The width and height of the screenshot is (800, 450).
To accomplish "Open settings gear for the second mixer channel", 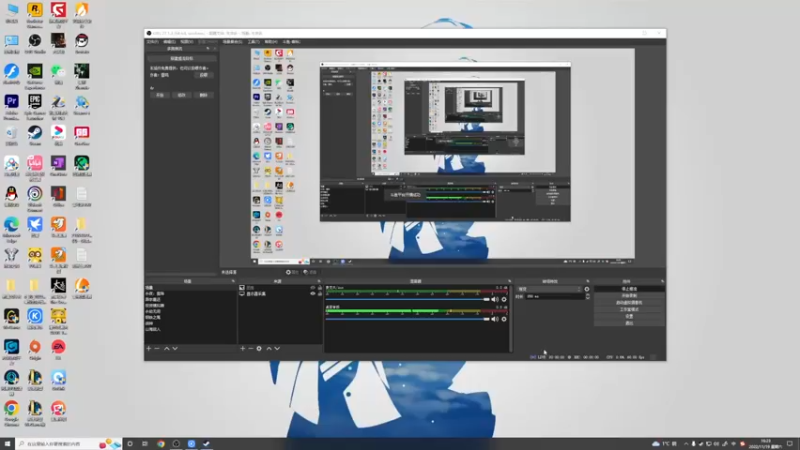I will [504, 319].
